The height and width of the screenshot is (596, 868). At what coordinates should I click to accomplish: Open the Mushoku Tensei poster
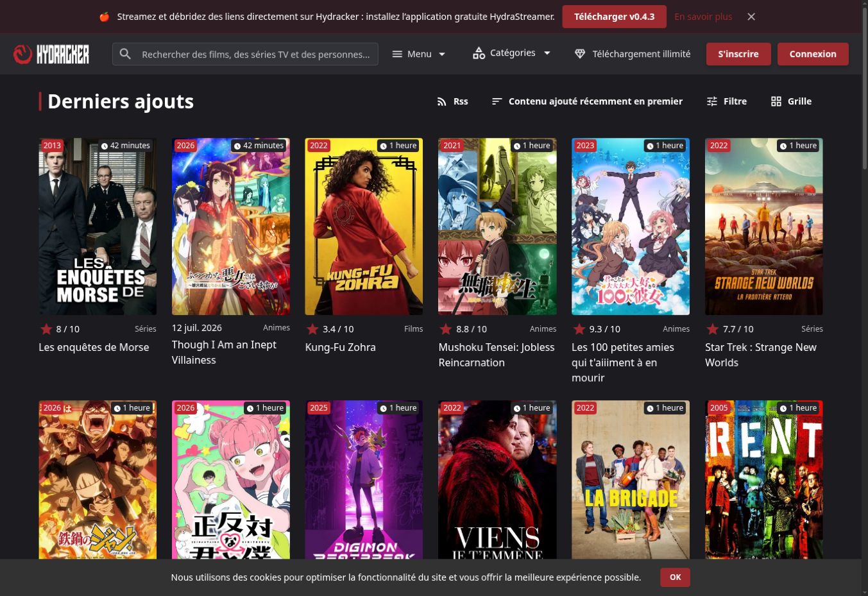click(x=497, y=226)
